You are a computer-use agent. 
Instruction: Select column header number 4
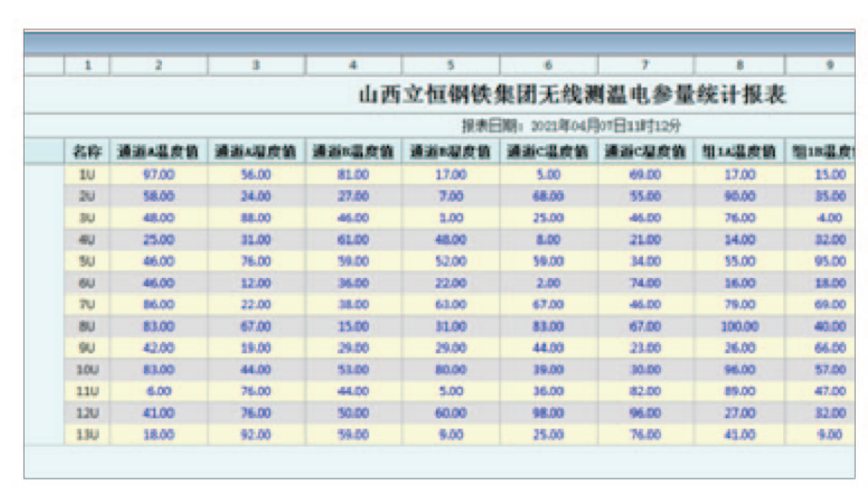pos(354,66)
